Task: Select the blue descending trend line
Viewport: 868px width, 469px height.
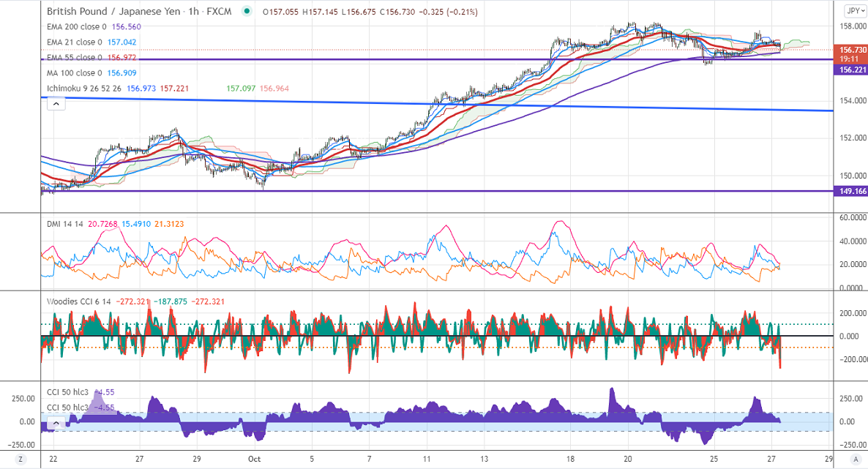Action: pyautogui.click(x=438, y=104)
